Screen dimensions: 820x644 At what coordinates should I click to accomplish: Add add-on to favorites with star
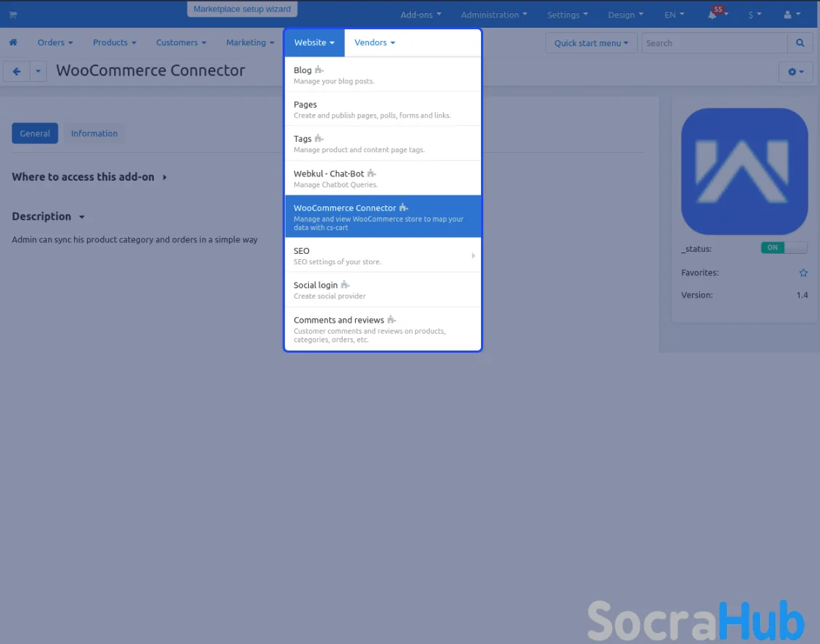tap(803, 273)
